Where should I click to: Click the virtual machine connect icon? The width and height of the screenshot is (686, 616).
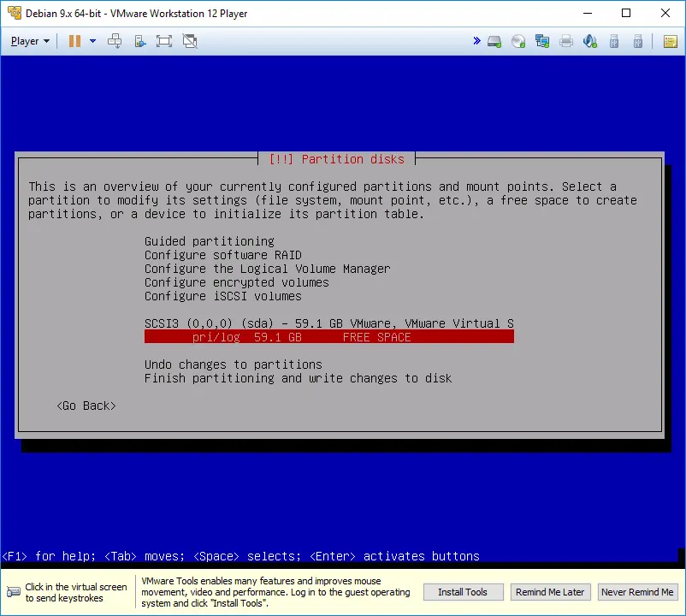[139, 41]
